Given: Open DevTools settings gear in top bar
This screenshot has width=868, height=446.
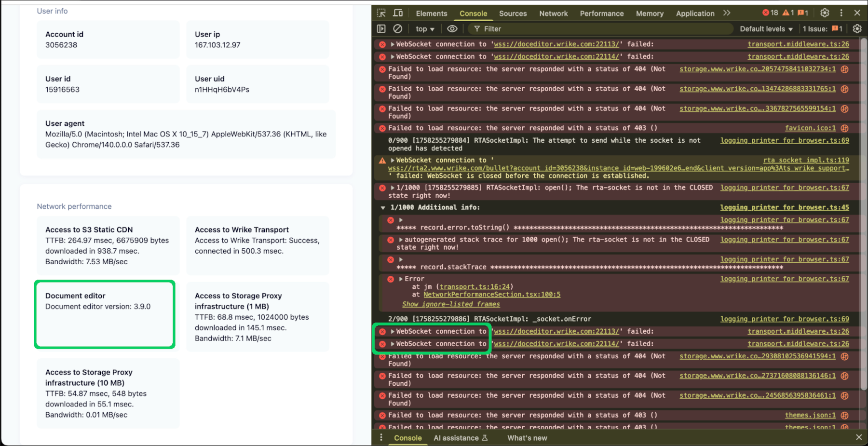Looking at the screenshot, I should click(x=825, y=13).
